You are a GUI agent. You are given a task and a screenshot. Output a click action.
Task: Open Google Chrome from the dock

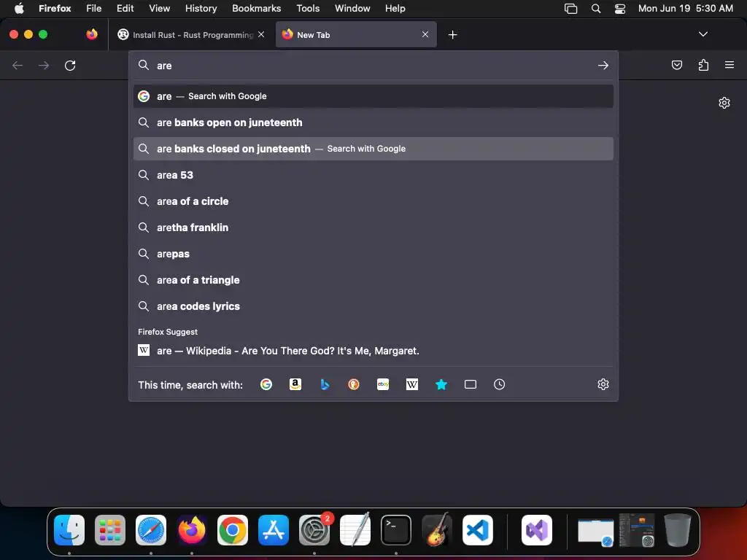[x=233, y=530]
